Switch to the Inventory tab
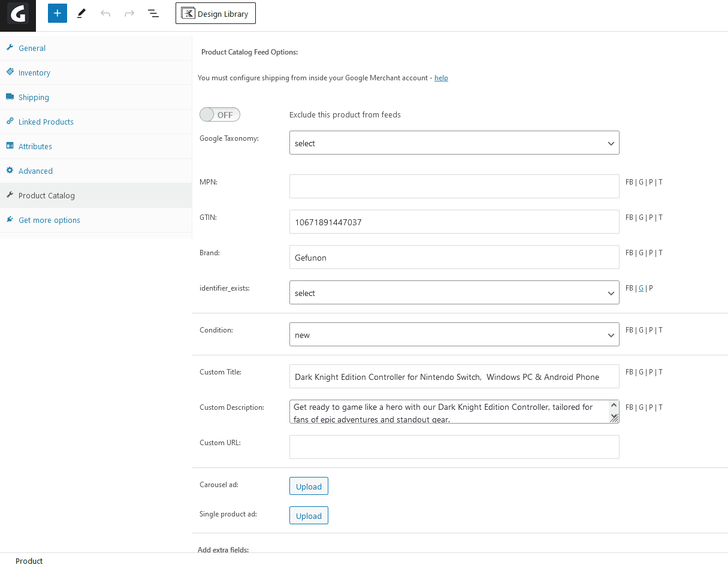728x565 pixels. 34,72
